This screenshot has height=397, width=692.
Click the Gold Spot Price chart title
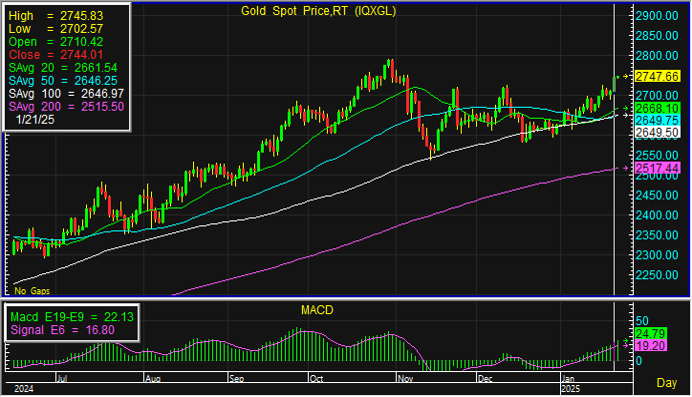tap(318, 11)
